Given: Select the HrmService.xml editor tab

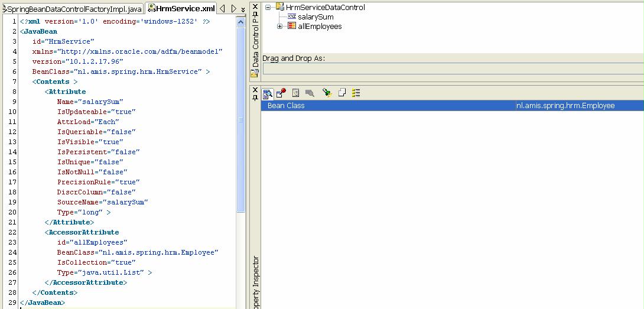Looking at the screenshot, I should [x=181, y=9].
